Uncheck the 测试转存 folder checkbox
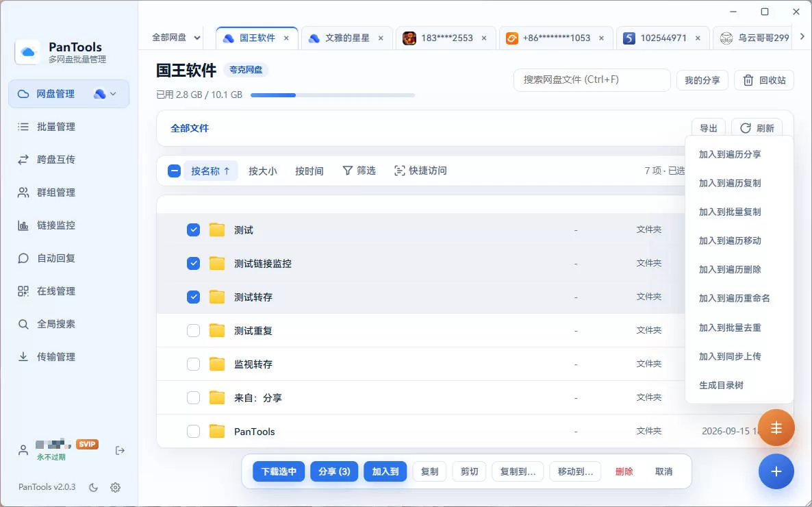Viewport: 812px width, 507px height. tap(193, 297)
